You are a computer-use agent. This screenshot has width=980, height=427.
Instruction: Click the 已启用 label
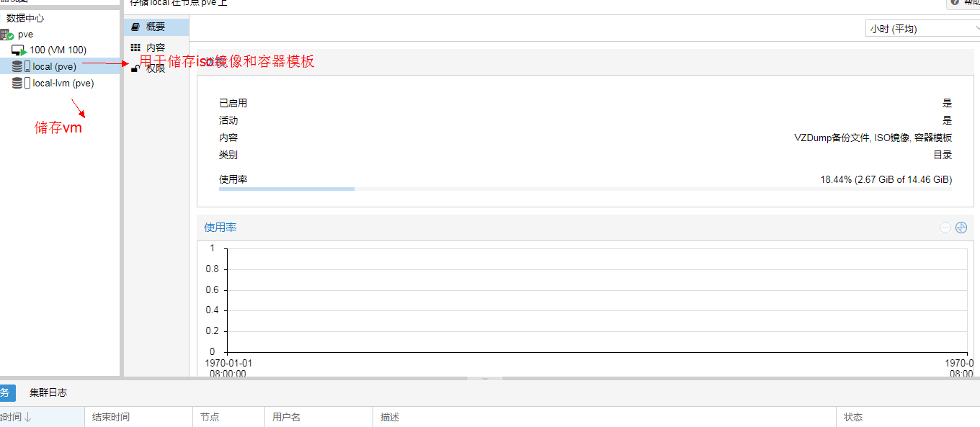click(233, 103)
